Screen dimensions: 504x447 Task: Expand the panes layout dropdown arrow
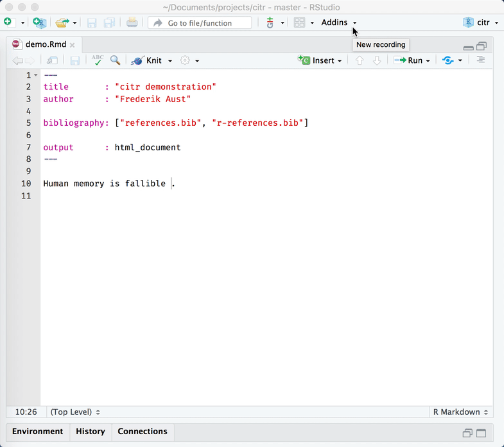tap(312, 23)
